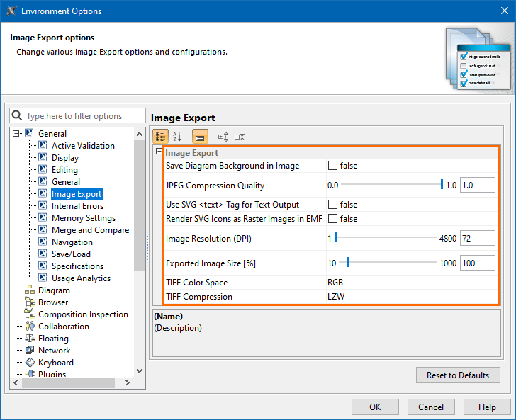Collapse the Image Export property group

coord(159,152)
